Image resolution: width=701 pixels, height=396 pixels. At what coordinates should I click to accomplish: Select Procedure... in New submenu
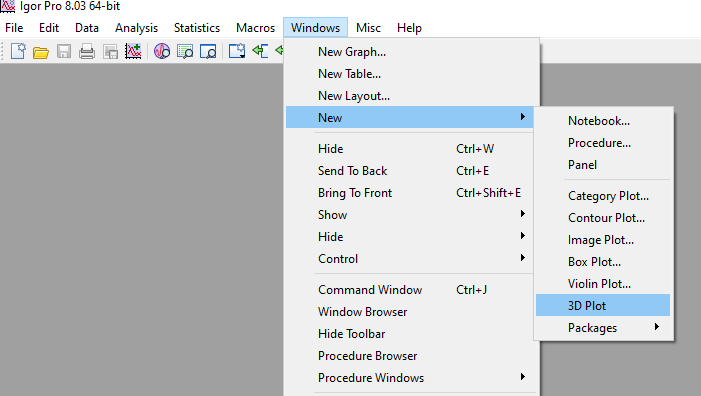click(603, 143)
